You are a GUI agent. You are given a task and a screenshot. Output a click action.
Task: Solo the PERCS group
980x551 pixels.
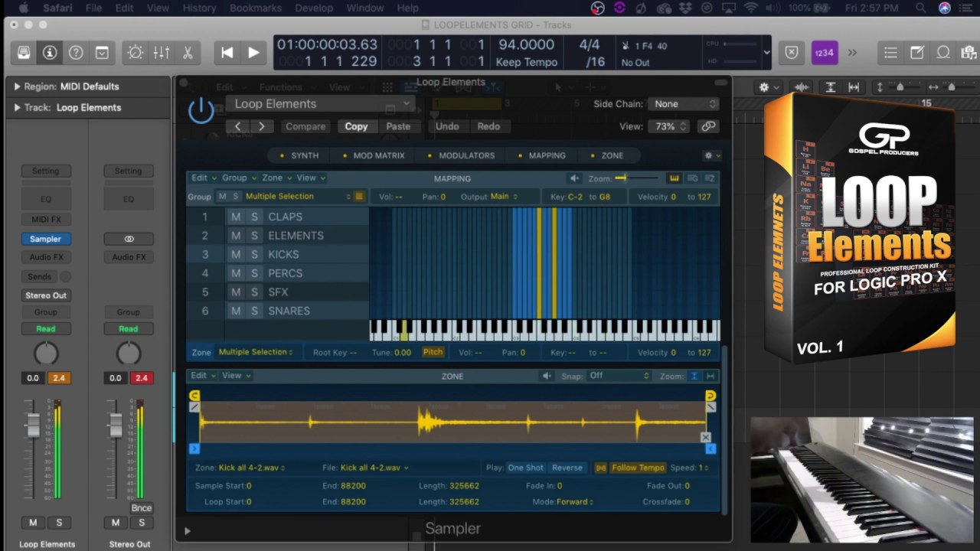pos(254,273)
